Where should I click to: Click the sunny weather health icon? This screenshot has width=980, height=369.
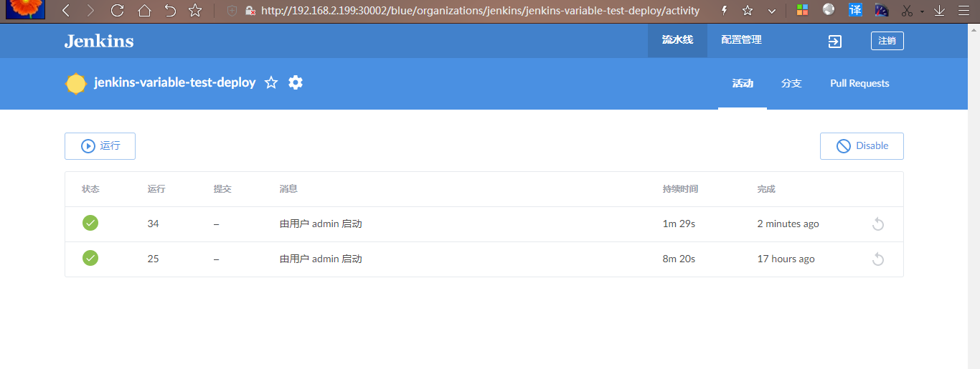(76, 83)
